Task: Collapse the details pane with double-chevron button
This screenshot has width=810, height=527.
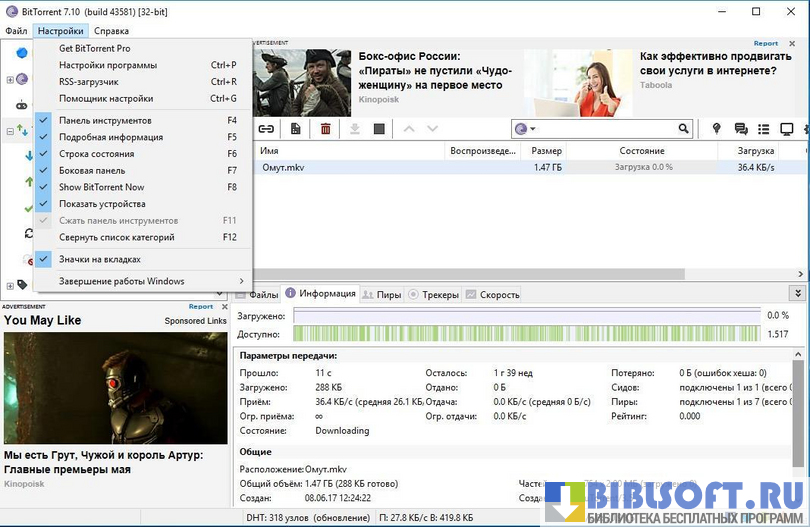Action: 797,294
